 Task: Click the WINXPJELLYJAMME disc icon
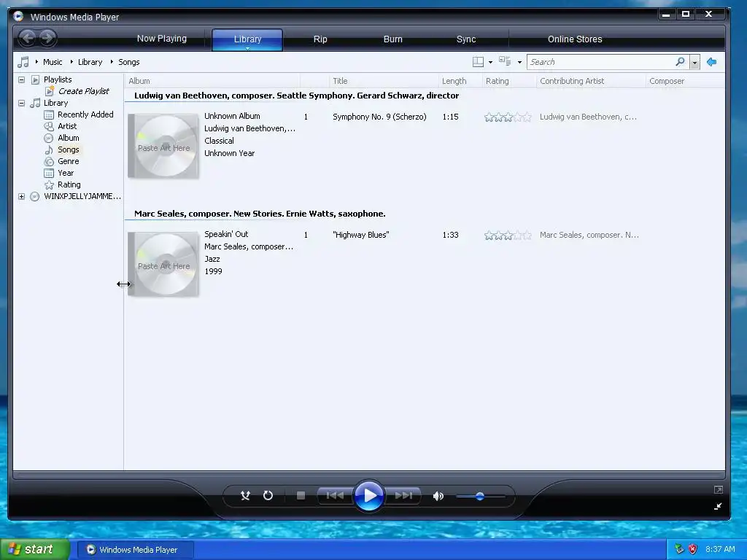(35, 196)
